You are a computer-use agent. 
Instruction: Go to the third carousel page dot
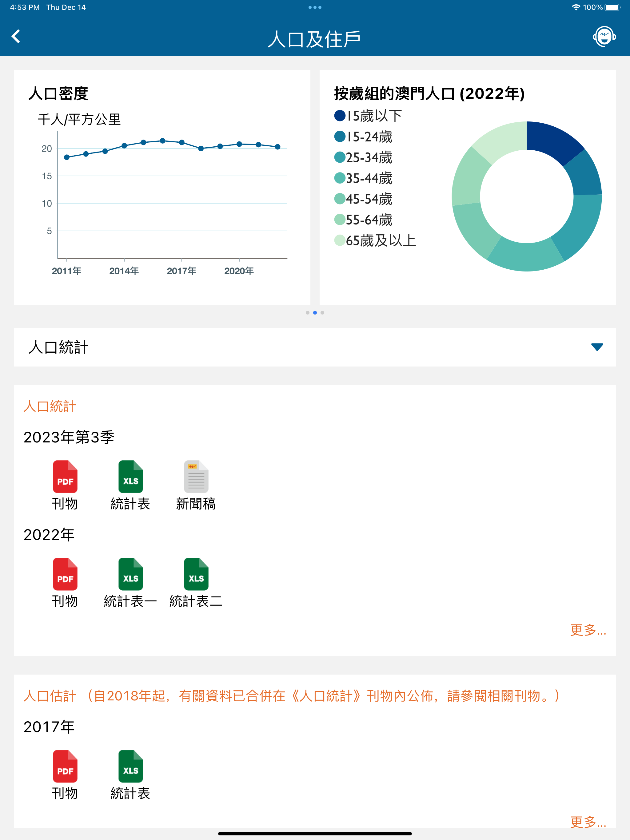[x=322, y=312]
